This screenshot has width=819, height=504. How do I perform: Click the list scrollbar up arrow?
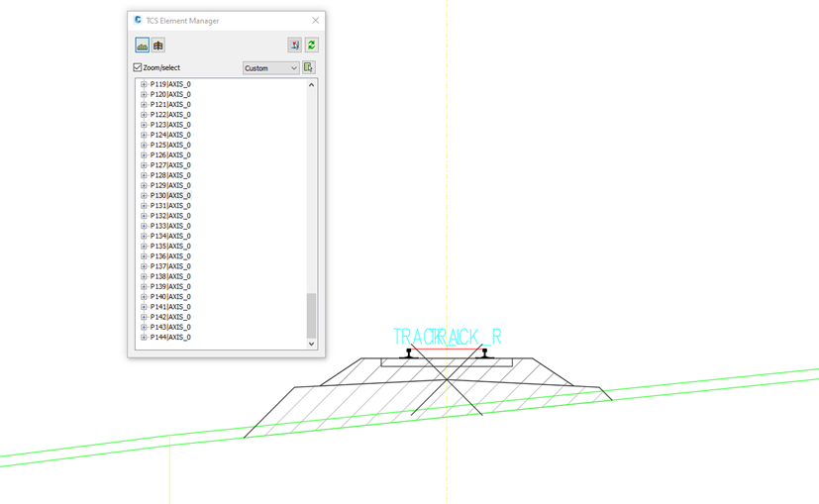pos(311,85)
